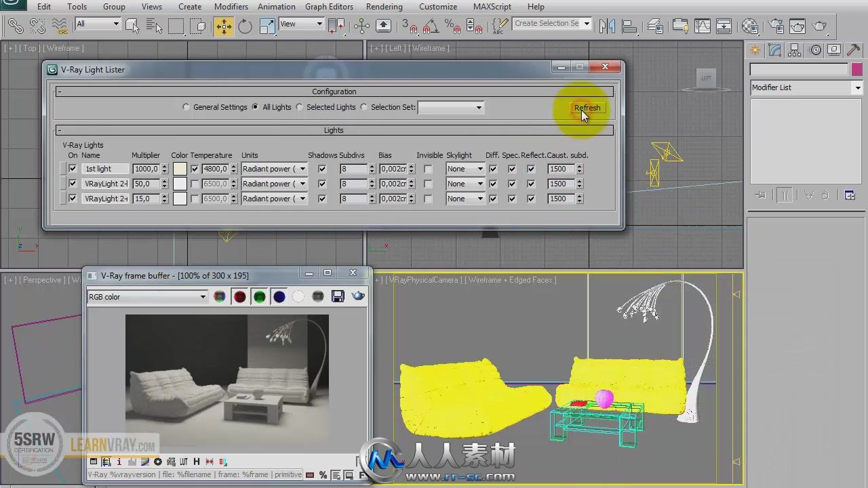
Task: Choose the Select Object tool
Action: coord(132,26)
